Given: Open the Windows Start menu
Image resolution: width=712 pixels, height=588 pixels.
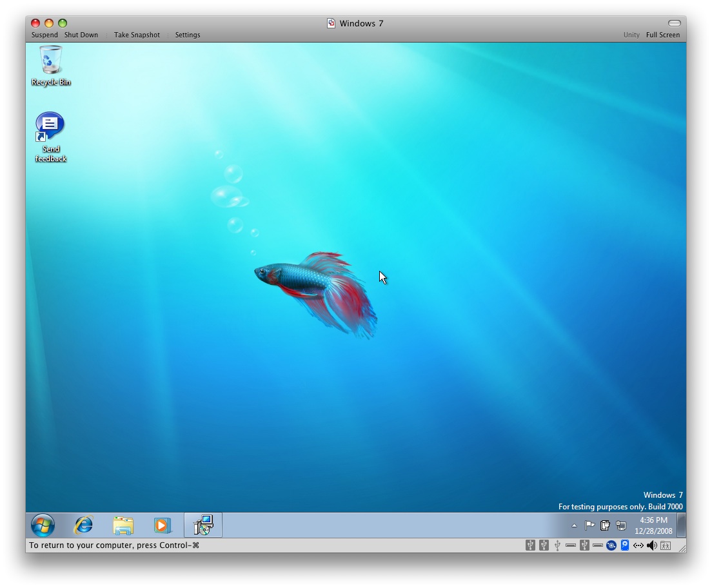Looking at the screenshot, I should point(43,525).
